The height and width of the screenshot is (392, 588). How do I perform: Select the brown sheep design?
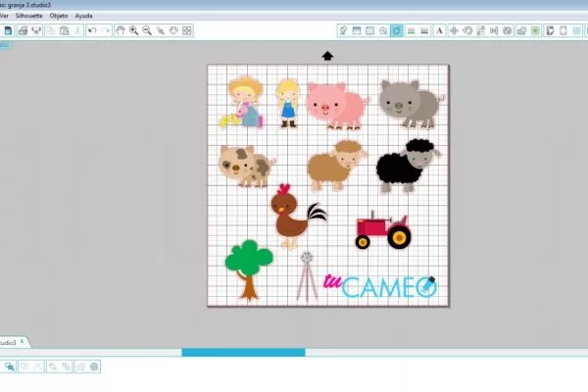click(x=336, y=166)
